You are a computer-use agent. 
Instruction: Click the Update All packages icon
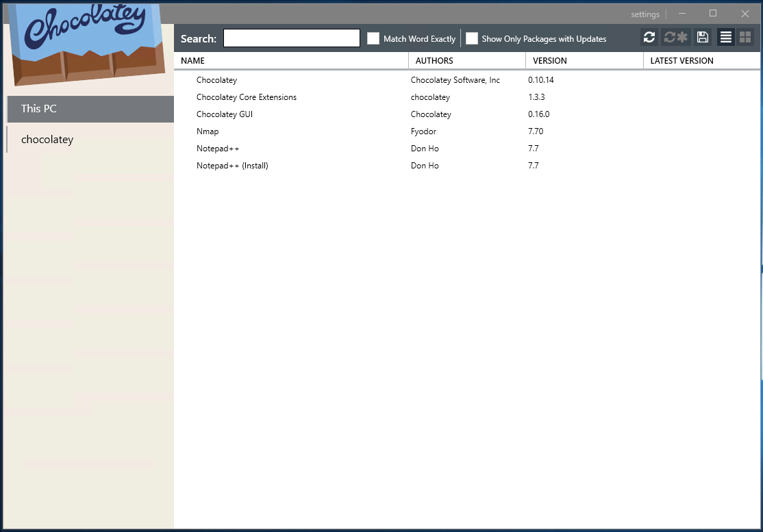[676, 37]
